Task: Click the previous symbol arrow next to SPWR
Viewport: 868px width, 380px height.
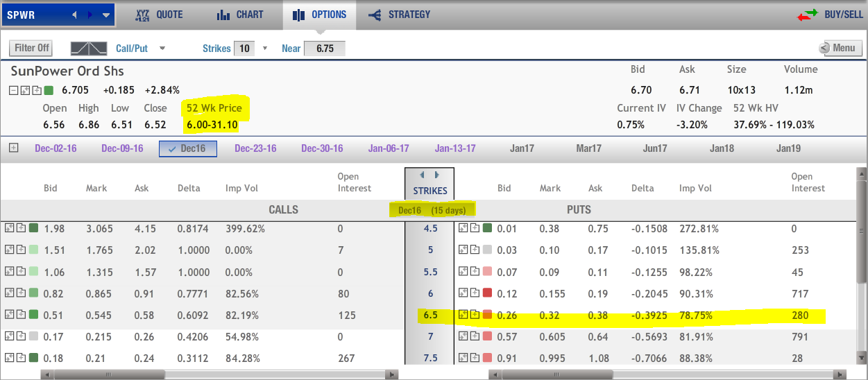Action: click(x=75, y=15)
